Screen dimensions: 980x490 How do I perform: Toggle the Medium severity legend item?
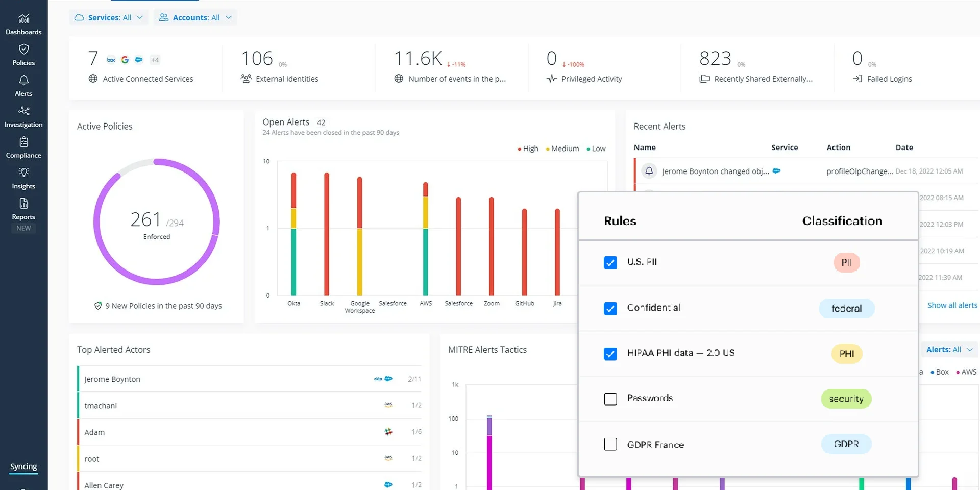[x=562, y=149]
